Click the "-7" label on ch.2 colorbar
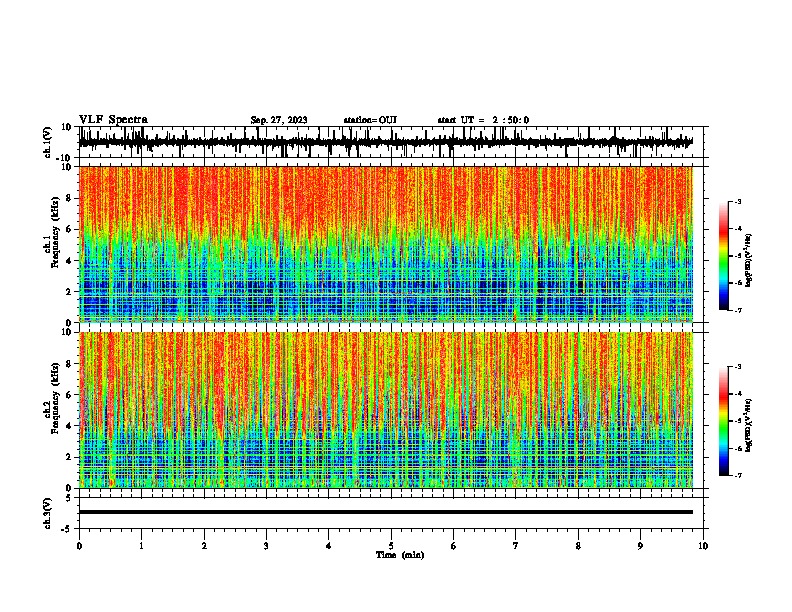Image resolution: width=792 pixels, height=612 pixels. click(x=737, y=475)
